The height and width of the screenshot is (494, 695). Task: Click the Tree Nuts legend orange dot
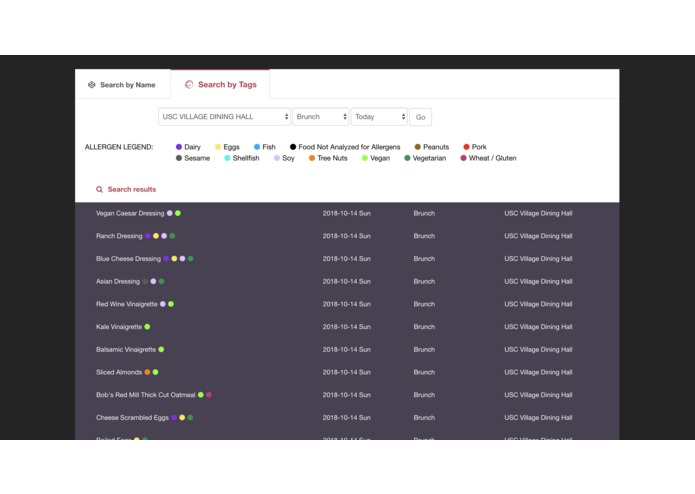point(312,158)
